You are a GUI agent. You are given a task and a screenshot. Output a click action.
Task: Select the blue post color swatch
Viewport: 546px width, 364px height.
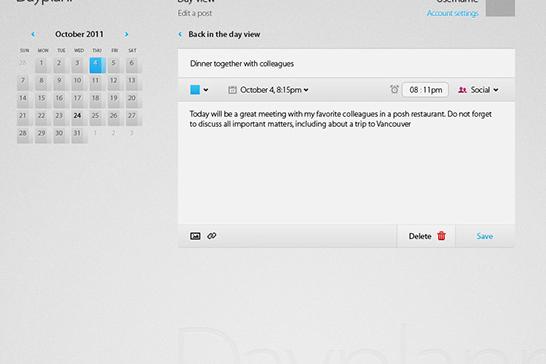(x=195, y=90)
